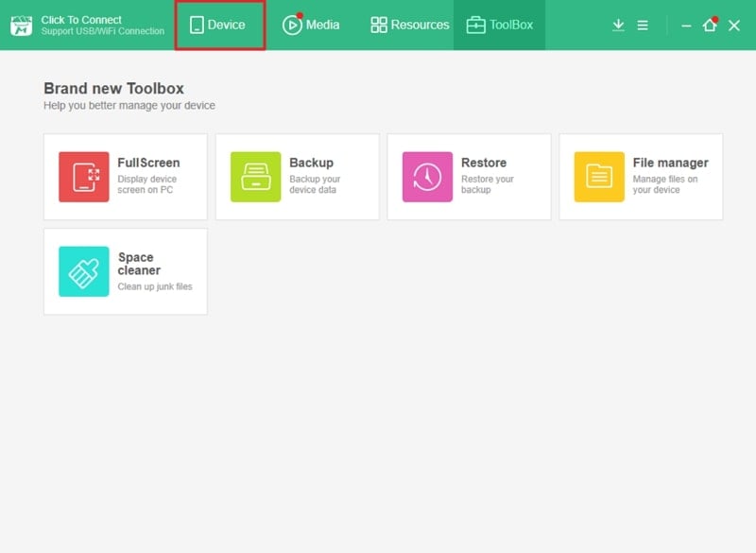This screenshot has width=756, height=553.
Task: Click 'Display device screen on PC' text
Action: pyautogui.click(x=147, y=184)
